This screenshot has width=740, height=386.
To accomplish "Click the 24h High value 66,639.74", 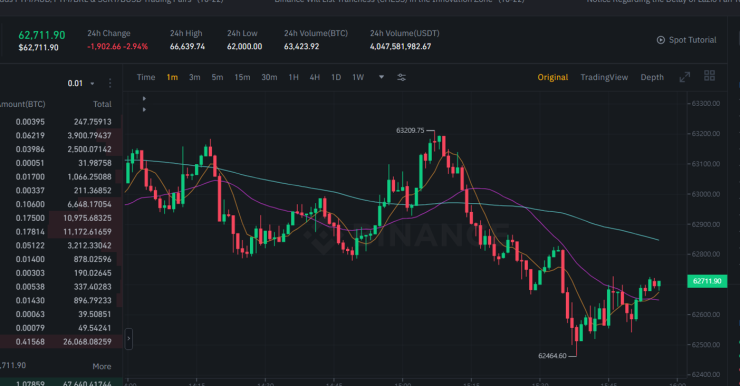I will pos(187,47).
